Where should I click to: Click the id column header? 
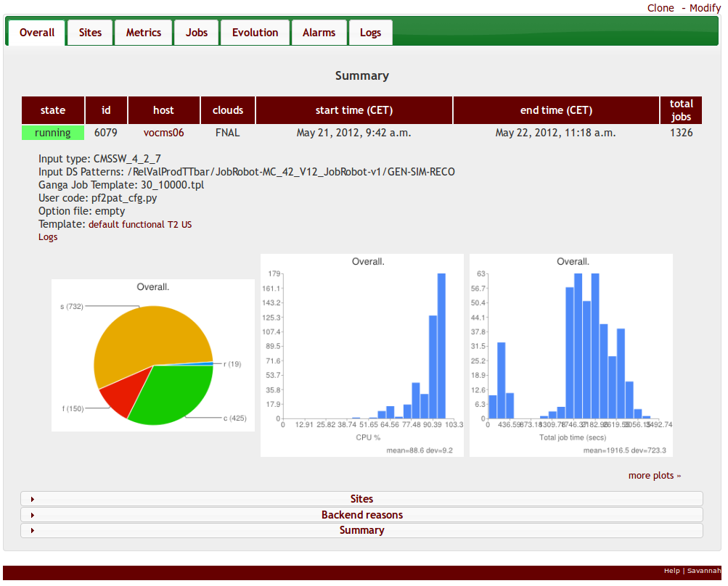pos(106,110)
